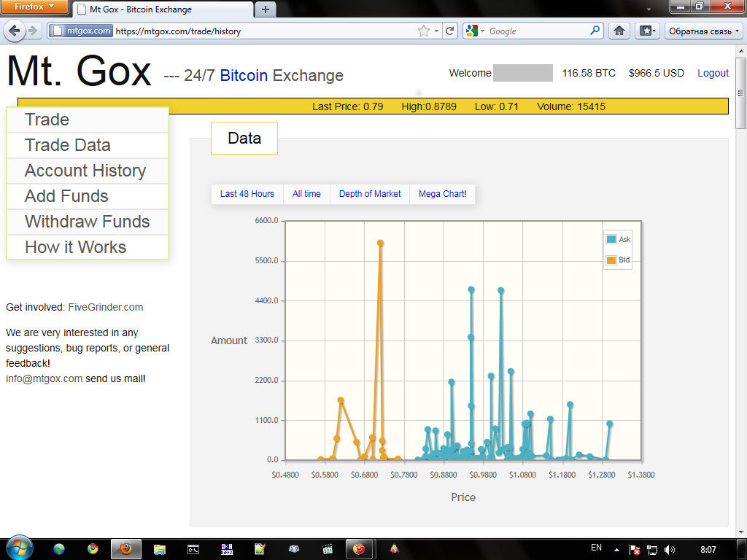Click the search magnifier icon in Google box
This screenshot has width=747, height=560.
click(595, 31)
